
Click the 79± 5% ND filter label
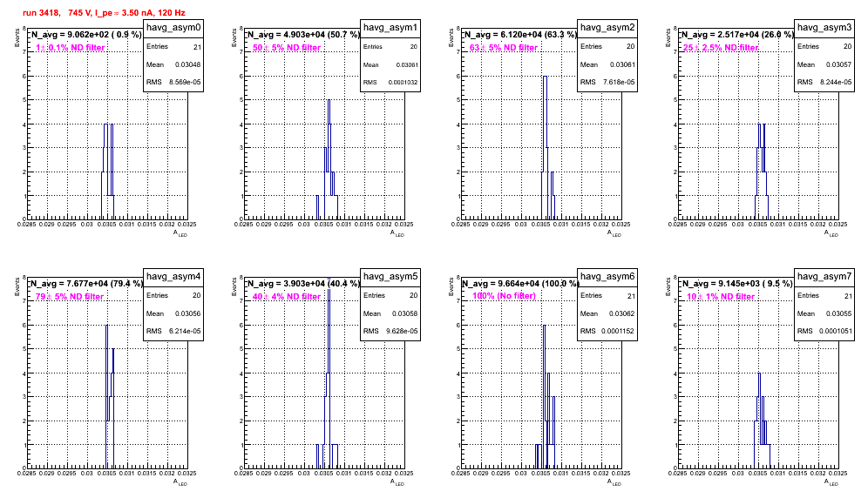70,297
